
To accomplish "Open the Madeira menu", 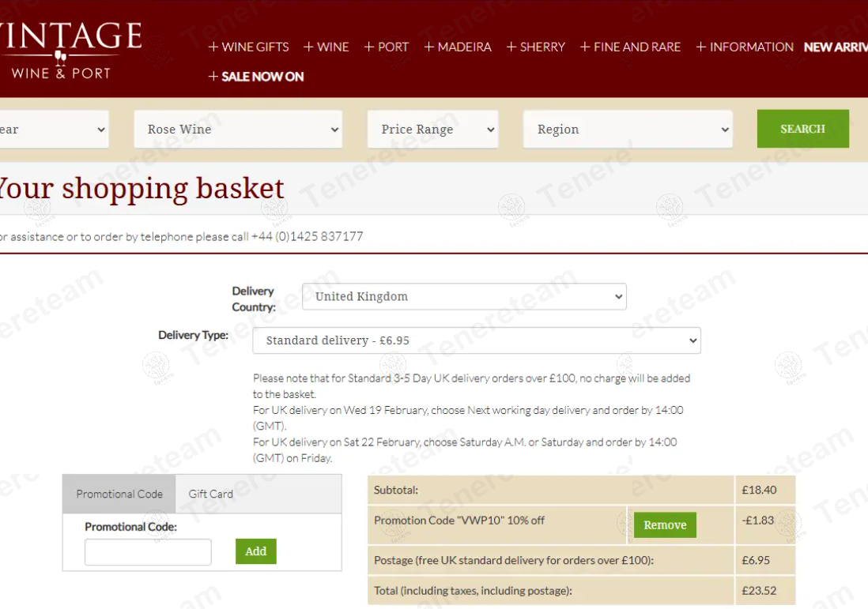I will tap(458, 47).
